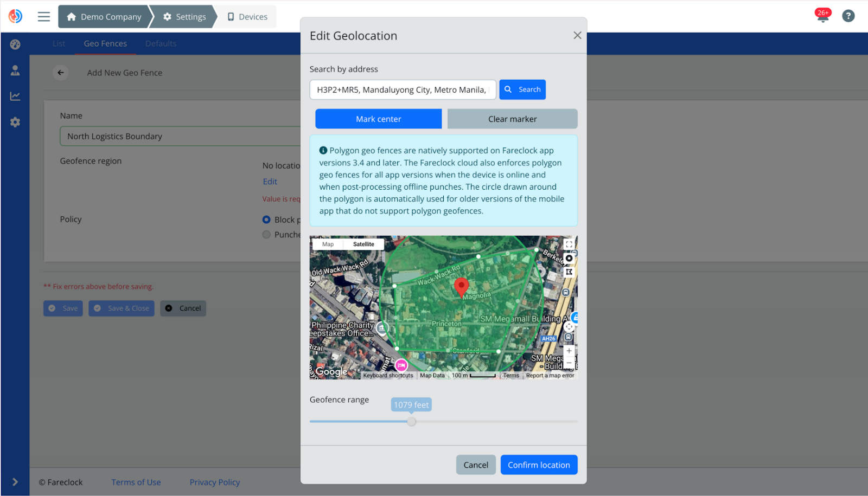Choose the second Policy radio option
The width and height of the screenshot is (868, 496).
pos(266,234)
